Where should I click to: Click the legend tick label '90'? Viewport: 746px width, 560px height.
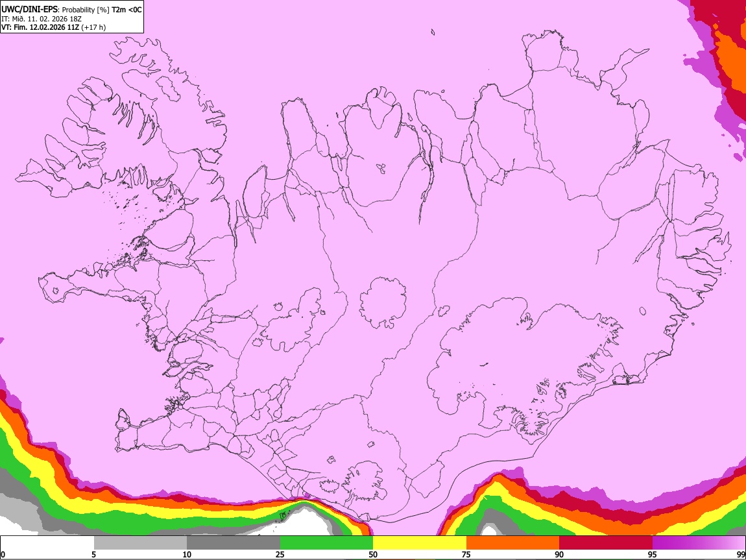[559, 554]
